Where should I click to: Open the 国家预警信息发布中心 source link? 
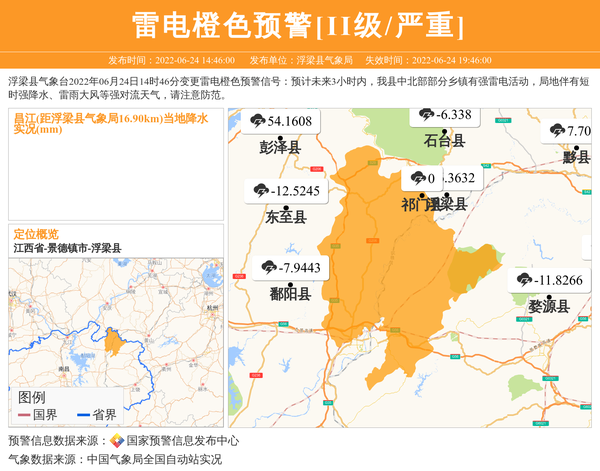click(x=182, y=441)
